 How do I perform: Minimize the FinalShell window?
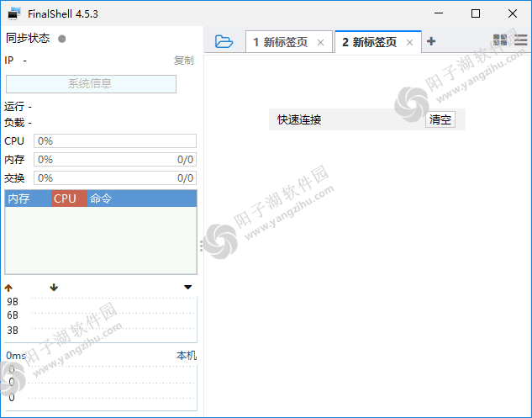click(x=439, y=13)
